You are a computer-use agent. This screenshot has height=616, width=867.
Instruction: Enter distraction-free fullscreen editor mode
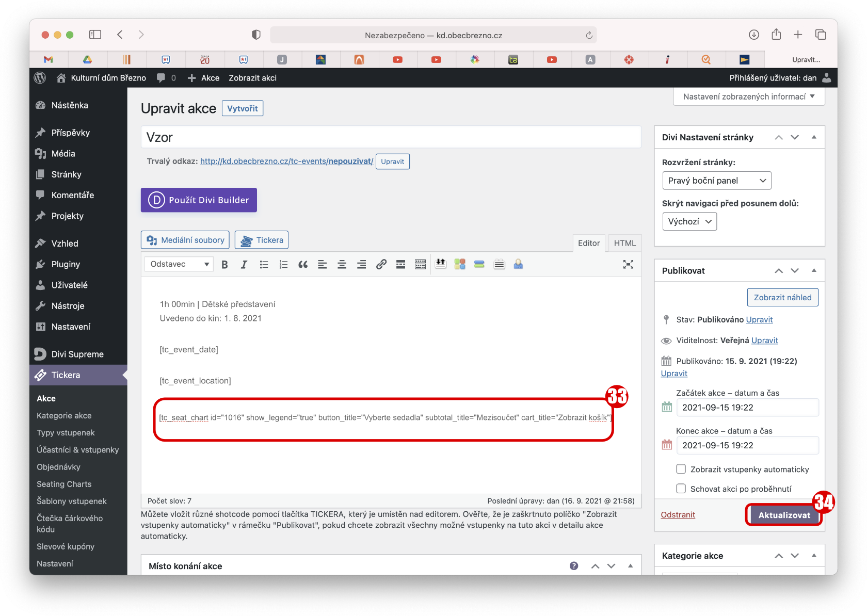click(x=628, y=265)
